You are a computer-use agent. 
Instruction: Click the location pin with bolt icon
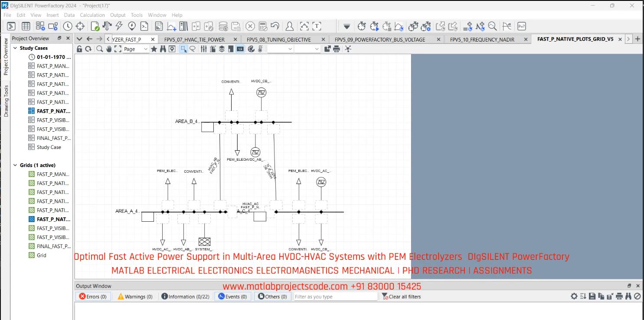pos(132,26)
